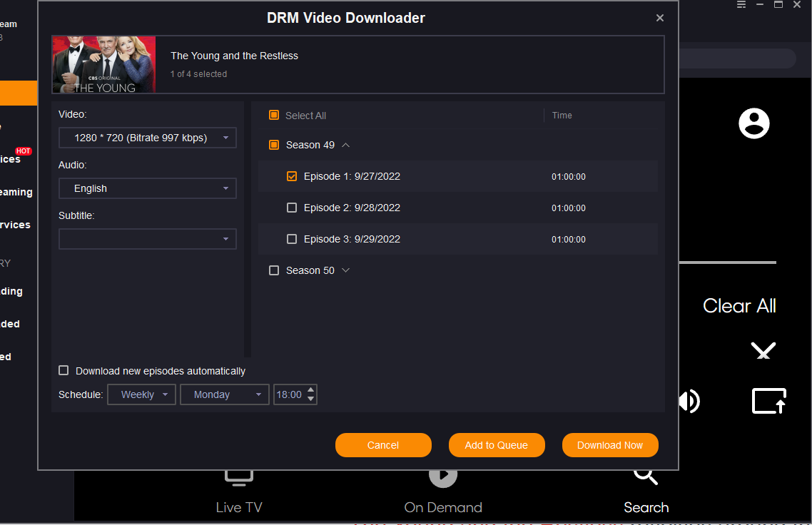Viewport: 812px width, 525px height.
Task: Click the Cancel button
Action: (x=383, y=445)
